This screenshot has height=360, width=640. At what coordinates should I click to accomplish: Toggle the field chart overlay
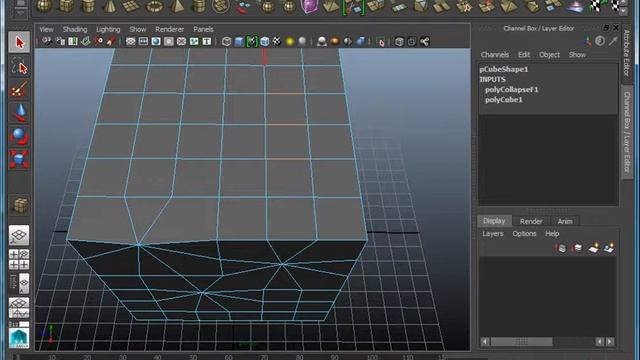pyautogui.click(x=181, y=41)
